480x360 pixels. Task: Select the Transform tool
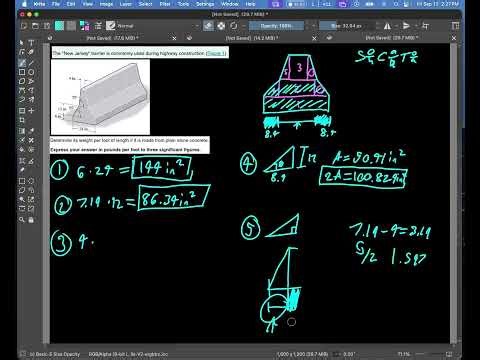[22, 111]
